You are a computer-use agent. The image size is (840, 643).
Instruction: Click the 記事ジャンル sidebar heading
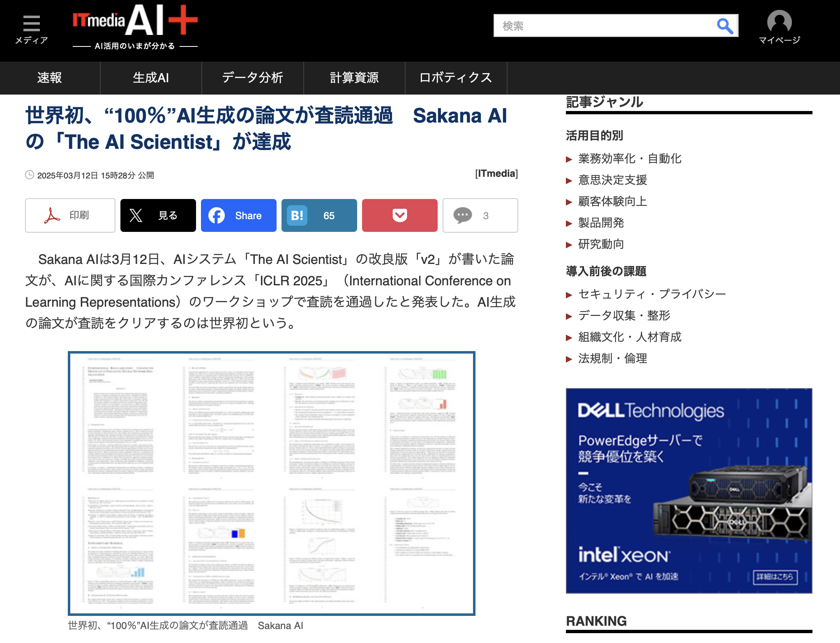(x=605, y=102)
